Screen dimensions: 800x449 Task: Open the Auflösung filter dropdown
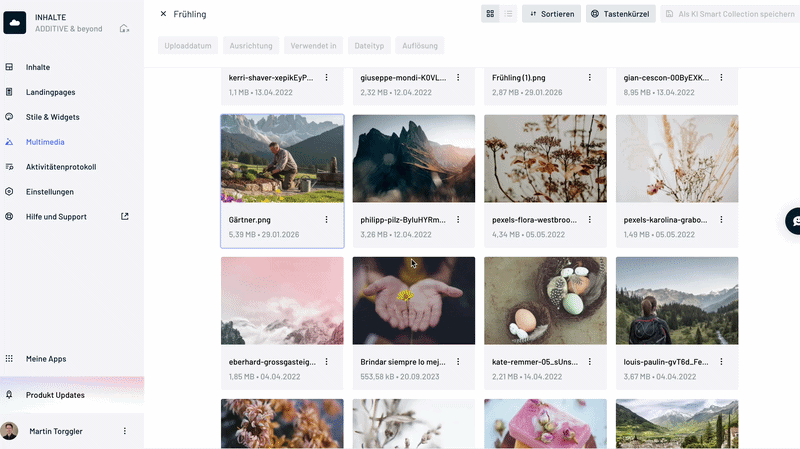pyautogui.click(x=420, y=45)
